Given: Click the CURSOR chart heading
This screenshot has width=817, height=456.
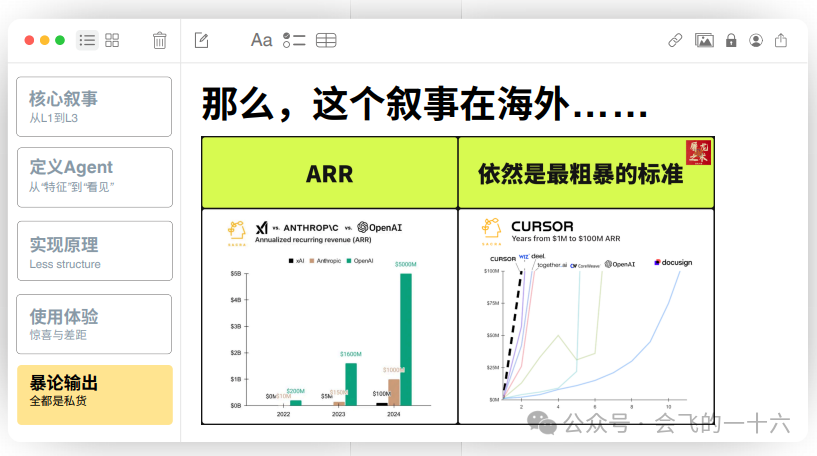Looking at the screenshot, I should tap(542, 226).
